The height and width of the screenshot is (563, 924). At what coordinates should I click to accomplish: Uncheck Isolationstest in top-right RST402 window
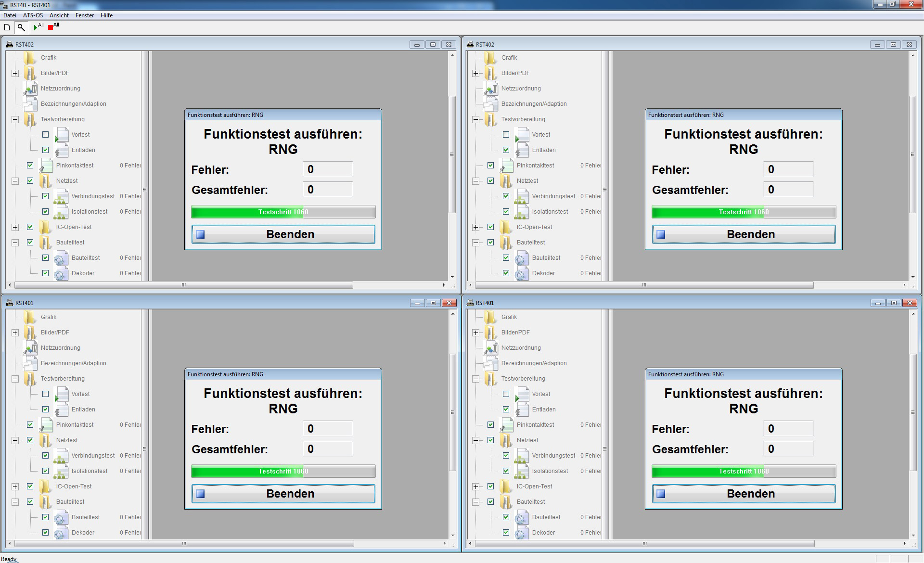point(506,212)
